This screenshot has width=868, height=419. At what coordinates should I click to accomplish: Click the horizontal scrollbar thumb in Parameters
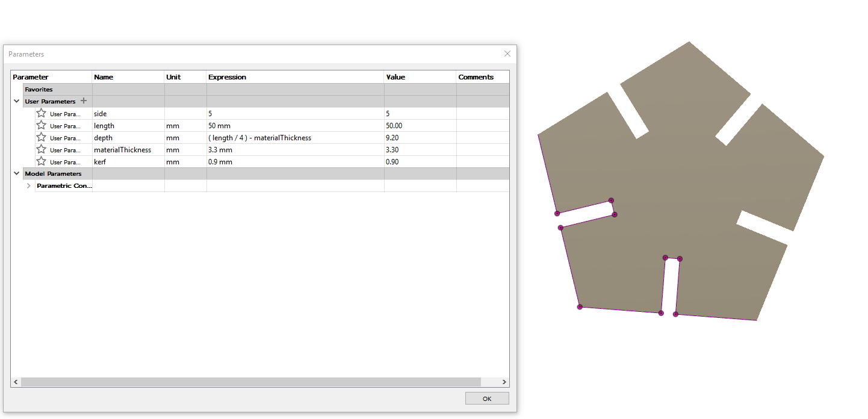251,382
